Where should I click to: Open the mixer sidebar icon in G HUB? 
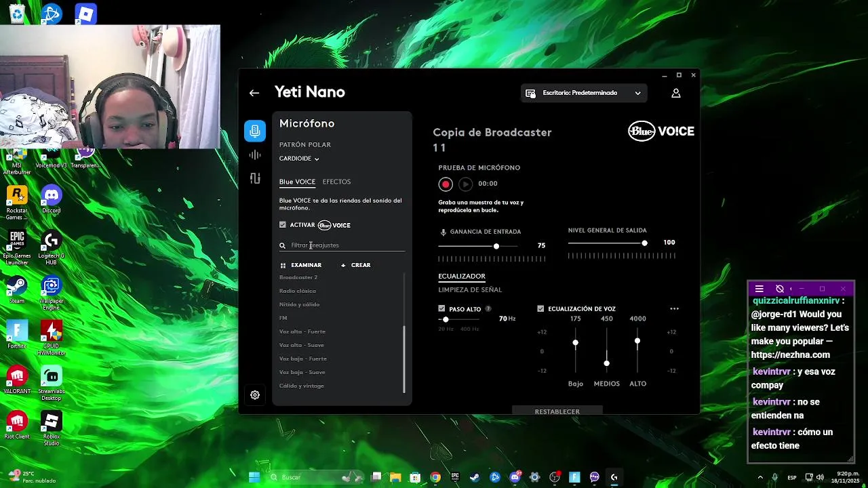coord(255,178)
